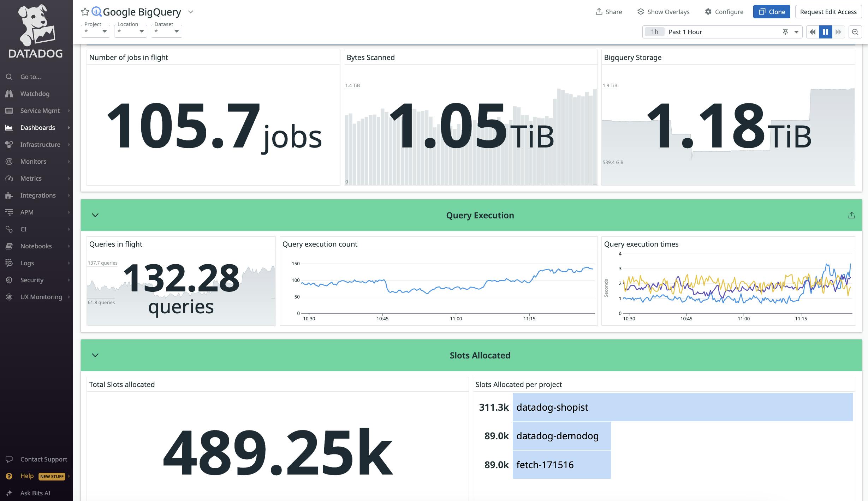Viewport: 868px width, 501px height.
Task: Collapse the Slots Allocated section
Action: [95, 355]
